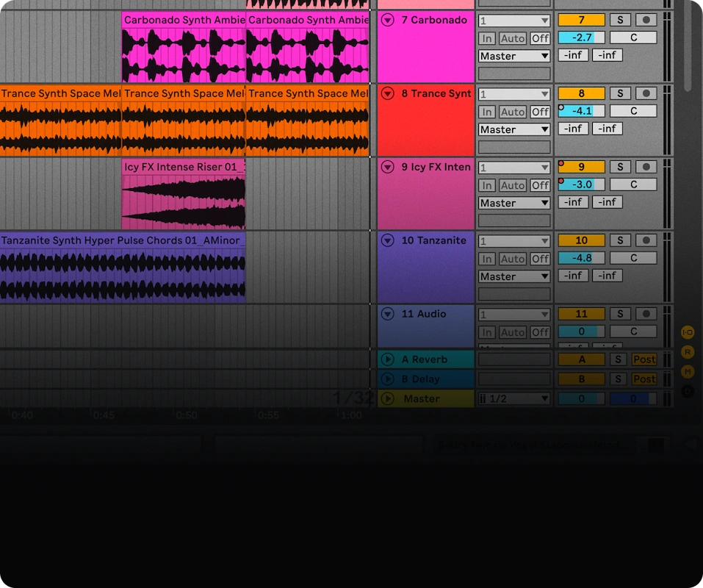703x588 pixels.
Task: Set monitoring to Off on 8 Trance Synt
Action: [539, 111]
